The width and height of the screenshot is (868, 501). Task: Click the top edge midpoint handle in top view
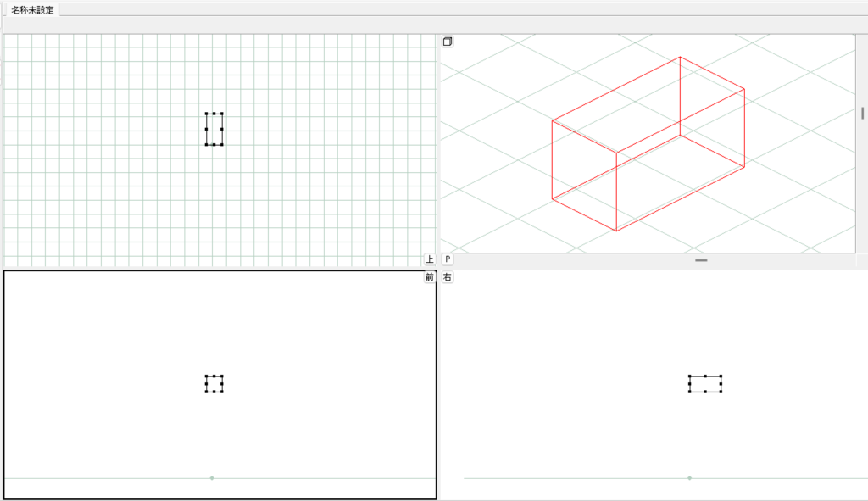pyautogui.click(x=214, y=114)
